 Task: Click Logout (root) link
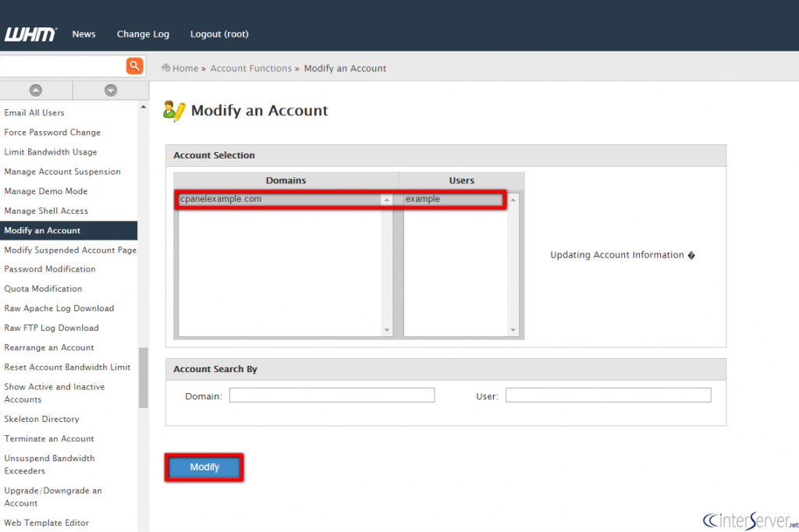(219, 34)
